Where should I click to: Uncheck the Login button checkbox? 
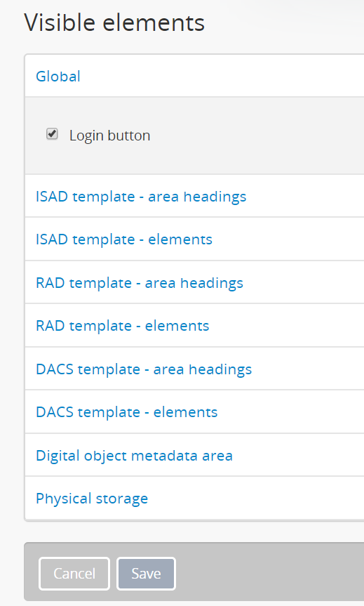click(x=52, y=134)
